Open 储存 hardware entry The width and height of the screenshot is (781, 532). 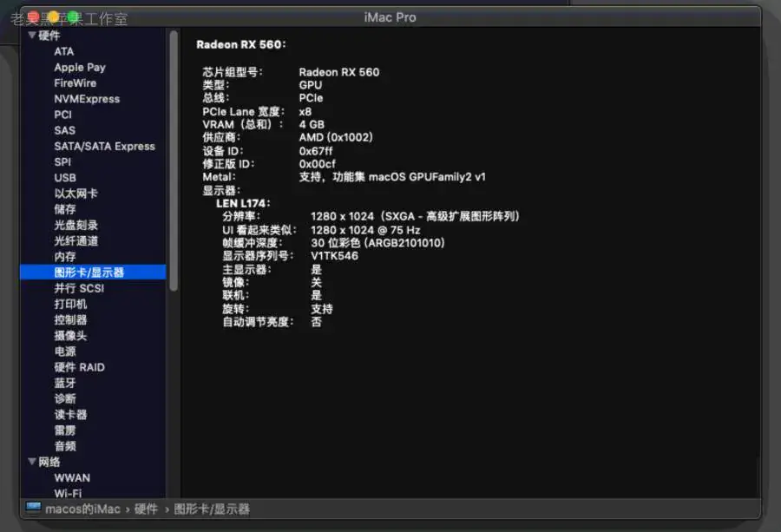(65, 209)
